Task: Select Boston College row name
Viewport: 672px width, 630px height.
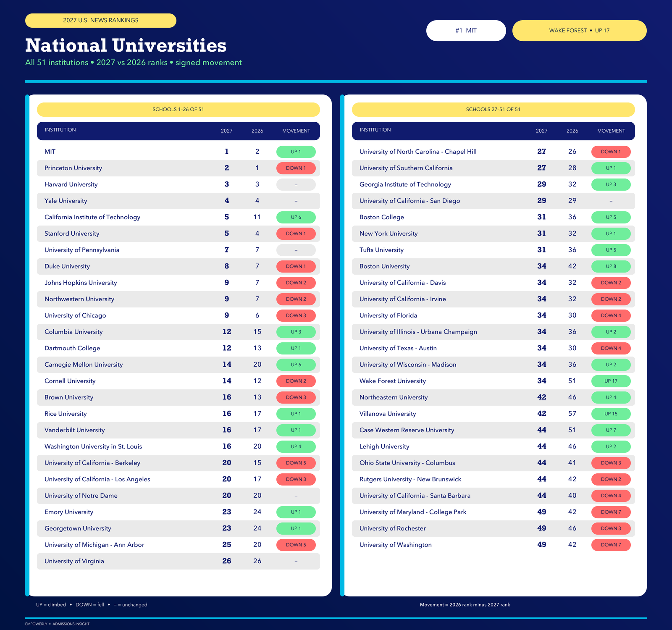Action: coord(382,217)
